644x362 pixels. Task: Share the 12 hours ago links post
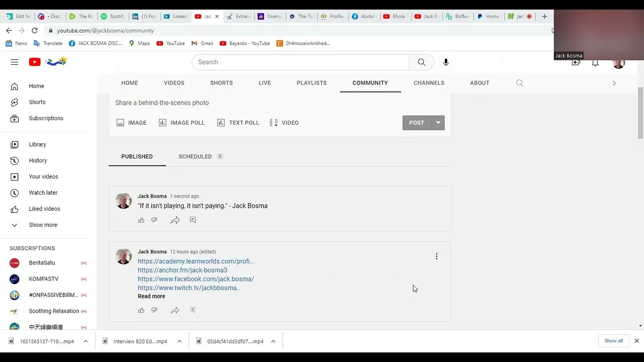tap(175, 310)
